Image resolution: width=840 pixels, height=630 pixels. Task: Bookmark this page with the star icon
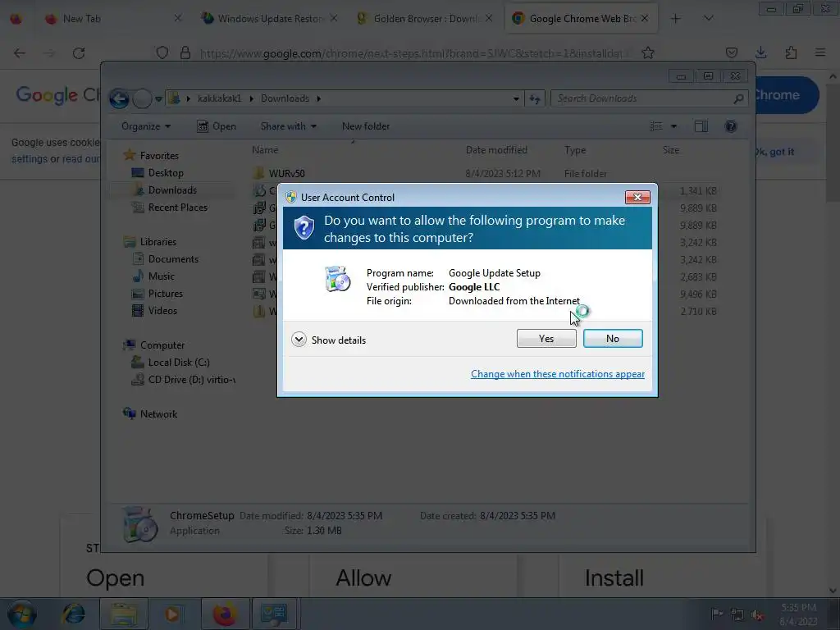coord(648,52)
